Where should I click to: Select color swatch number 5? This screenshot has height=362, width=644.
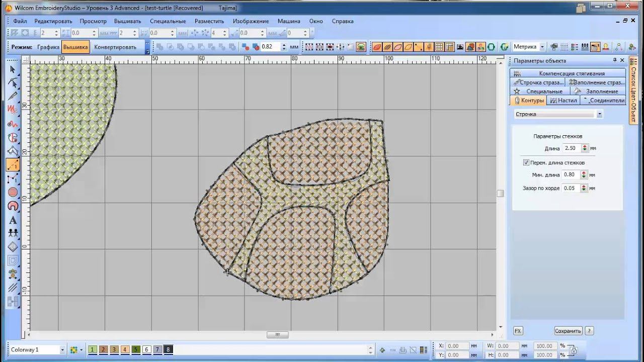point(135,349)
